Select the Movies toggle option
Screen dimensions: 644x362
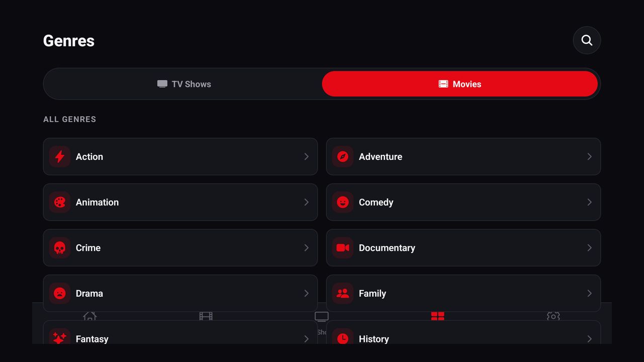460,84
